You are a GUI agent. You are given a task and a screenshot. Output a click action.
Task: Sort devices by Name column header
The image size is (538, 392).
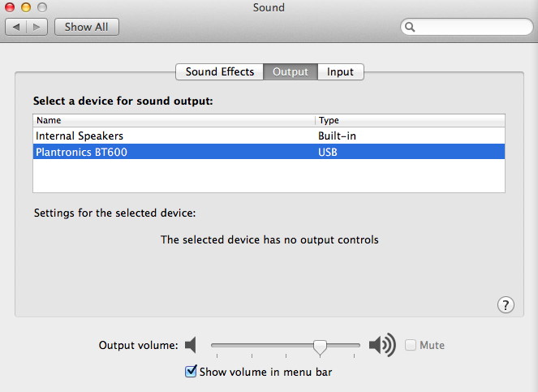[x=174, y=120]
